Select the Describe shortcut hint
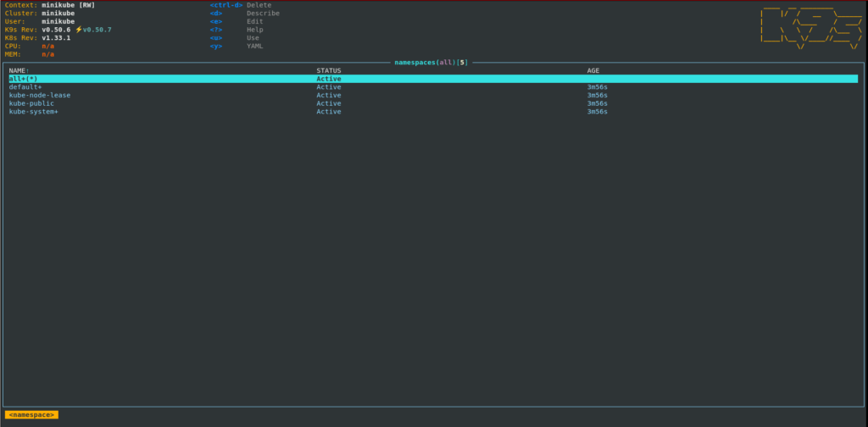This screenshot has width=868, height=427. [263, 14]
